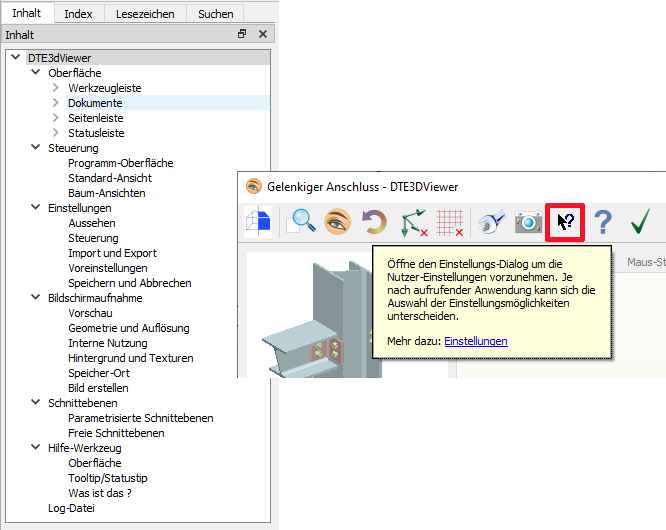Screen dimensions: 666x530
Task: Activate the What's This help cursor
Action: click(565, 222)
